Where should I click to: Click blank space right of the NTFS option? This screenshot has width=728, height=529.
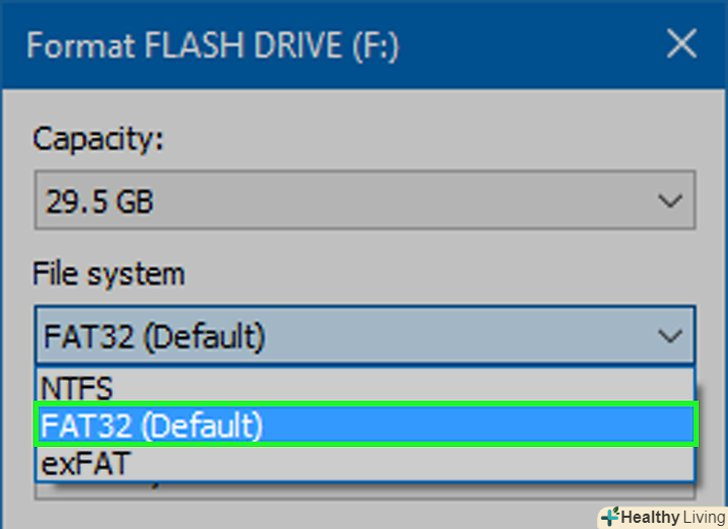tap(400, 388)
